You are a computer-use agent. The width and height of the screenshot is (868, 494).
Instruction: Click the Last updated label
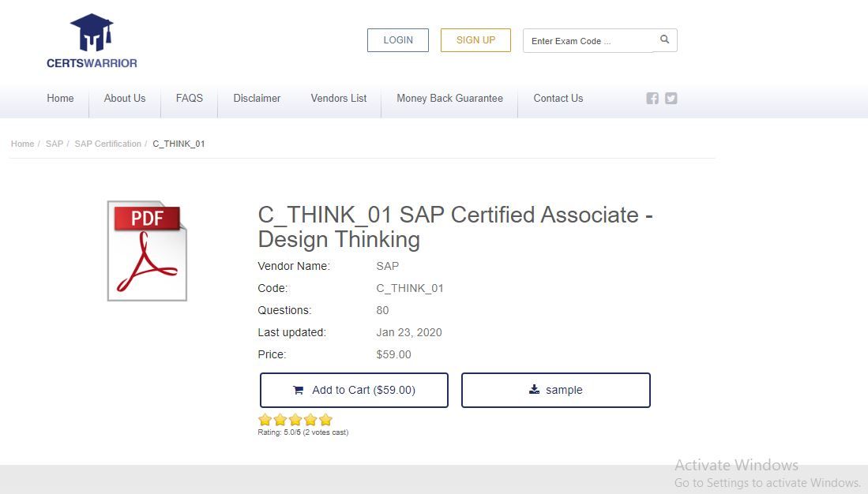tap(291, 332)
